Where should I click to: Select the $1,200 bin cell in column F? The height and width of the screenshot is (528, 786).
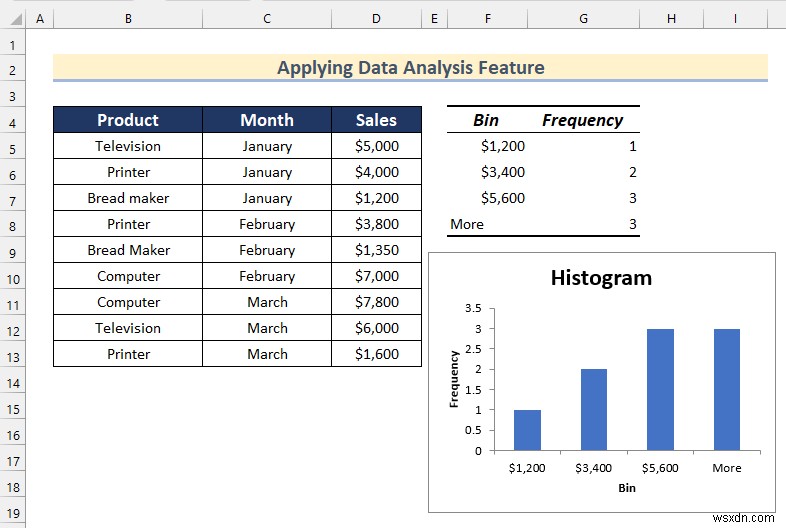[487, 146]
